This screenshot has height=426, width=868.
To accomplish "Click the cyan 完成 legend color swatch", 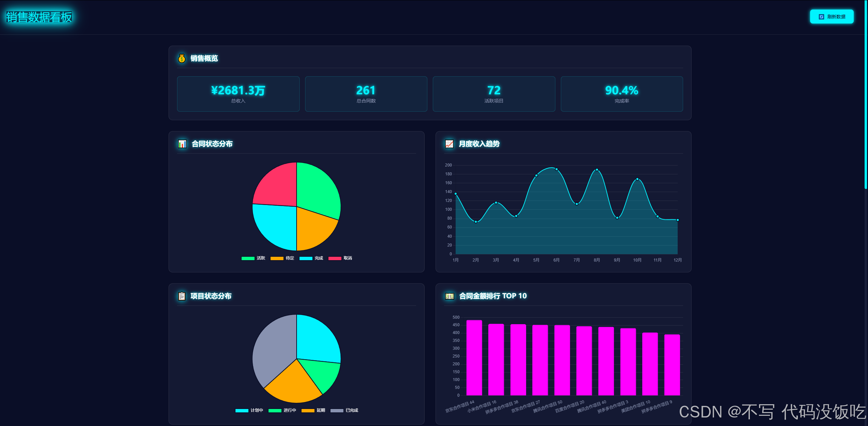I will [x=305, y=258].
